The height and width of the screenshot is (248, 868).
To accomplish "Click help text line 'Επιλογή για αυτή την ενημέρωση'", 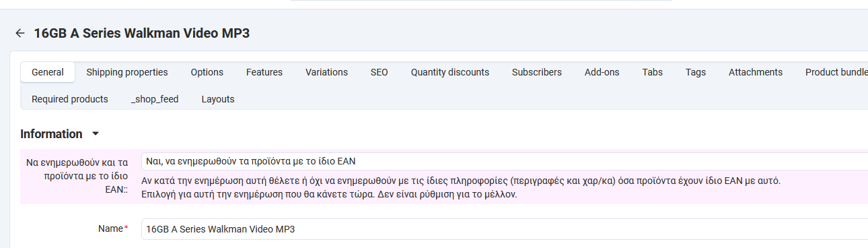I will tap(329, 195).
